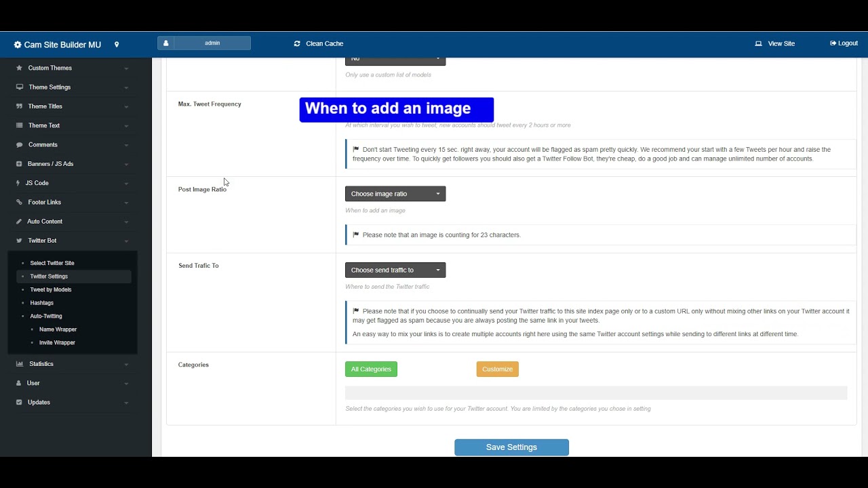This screenshot has width=868, height=488.
Task: Expand the Statistics menu arrow
Action: tap(126, 365)
